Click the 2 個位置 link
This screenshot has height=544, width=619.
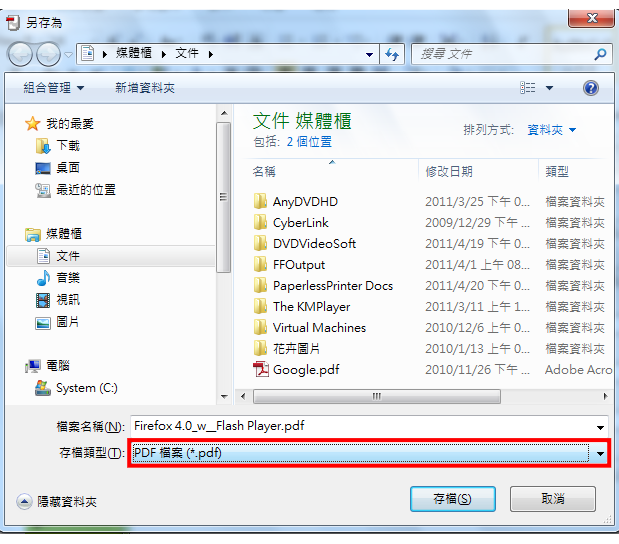[309, 142]
